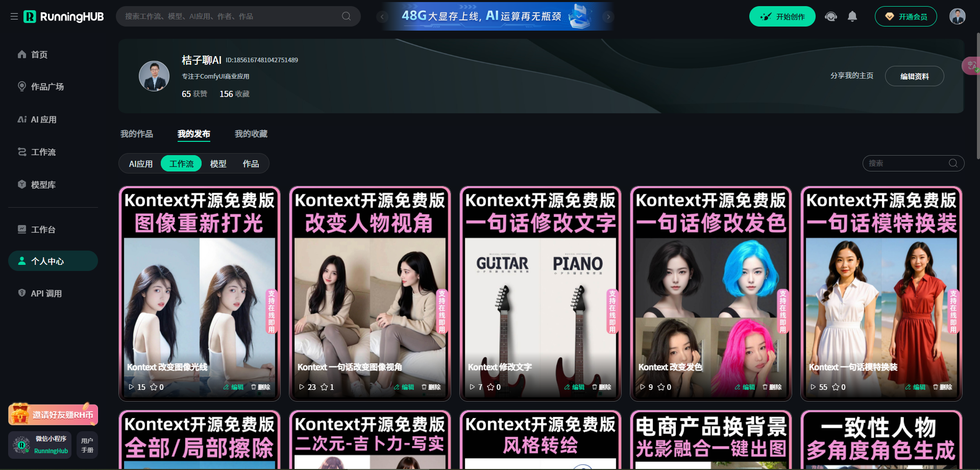Open 工作流 in the sidebar
980x470 pixels.
click(53, 152)
